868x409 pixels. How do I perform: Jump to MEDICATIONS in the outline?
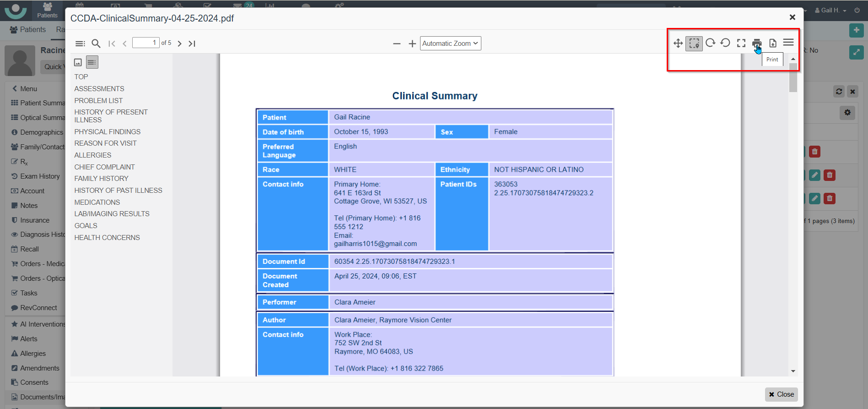[97, 202]
